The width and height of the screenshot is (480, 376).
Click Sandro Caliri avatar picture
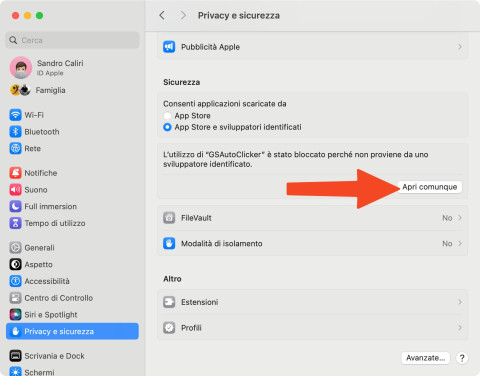(21, 67)
